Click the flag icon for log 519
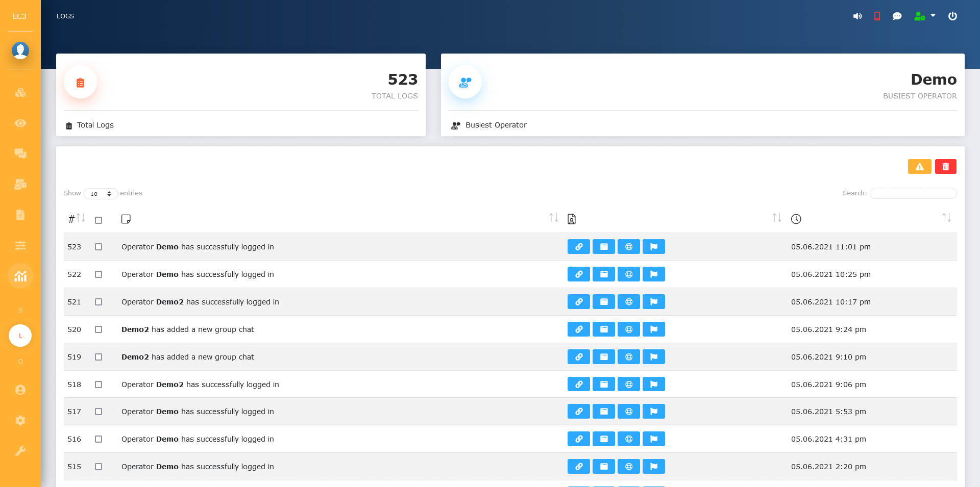The image size is (980, 487). click(x=654, y=357)
